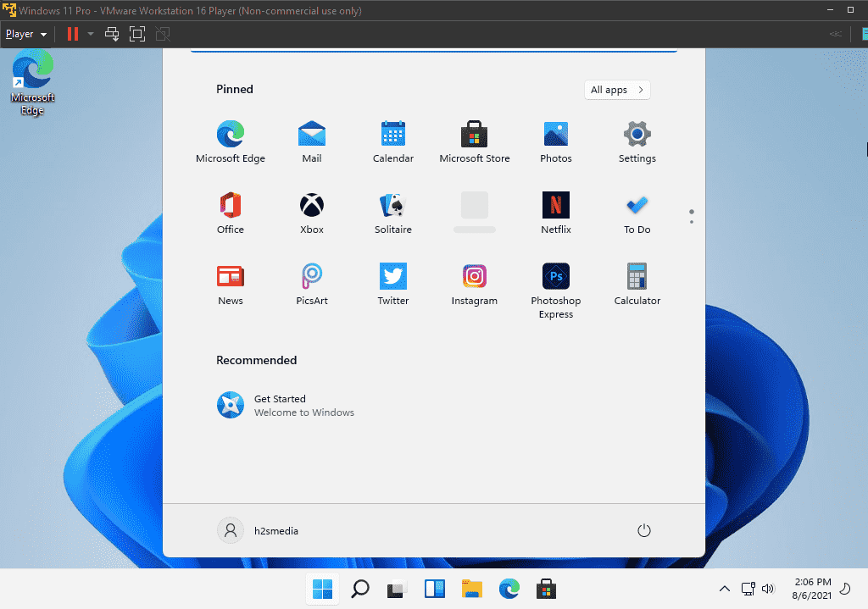This screenshot has height=609, width=868.
Task: Send Ctrl+Alt+Del to the VM
Action: pyautogui.click(x=112, y=34)
